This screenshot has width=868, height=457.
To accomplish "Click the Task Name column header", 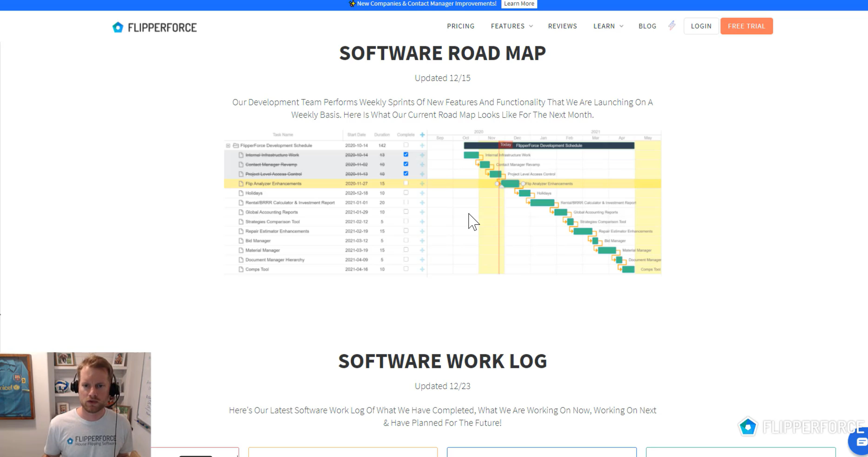I will click(x=283, y=134).
